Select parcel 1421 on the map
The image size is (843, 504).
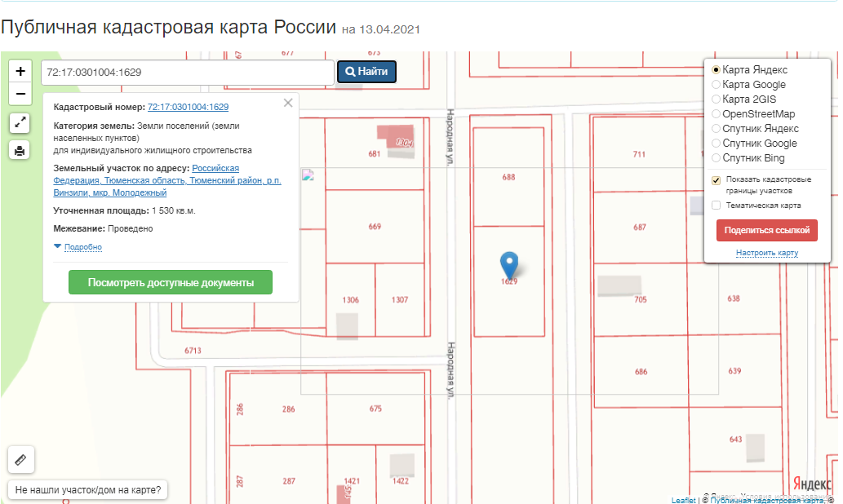click(352, 481)
